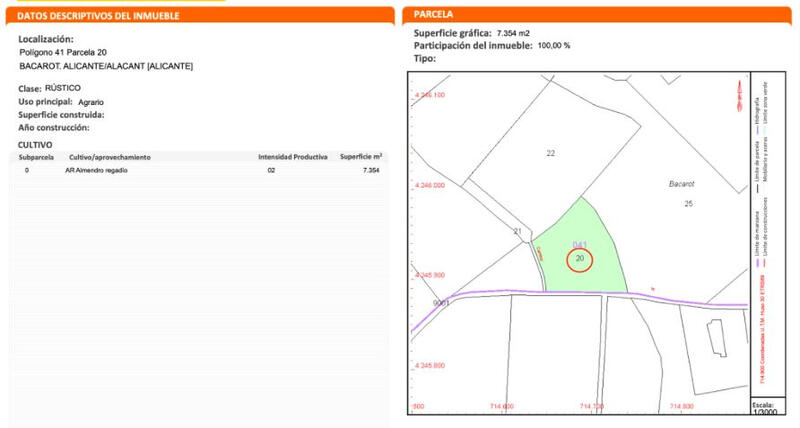The height and width of the screenshot is (428, 800).
Task: Click the building outline south of the road
Action: tap(716, 339)
